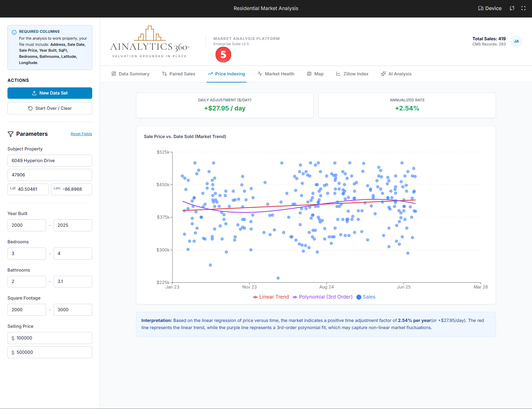532x409 pixels.
Task: Hide the Linear Trend line via the legend
Action: pyautogui.click(x=271, y=297)
